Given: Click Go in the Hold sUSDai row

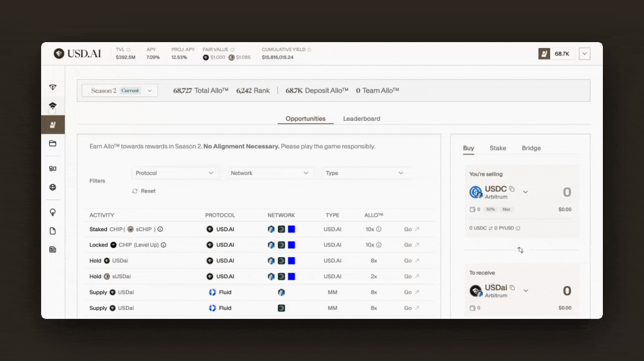Looking at the screenshot, I should [x=412, y=276].
